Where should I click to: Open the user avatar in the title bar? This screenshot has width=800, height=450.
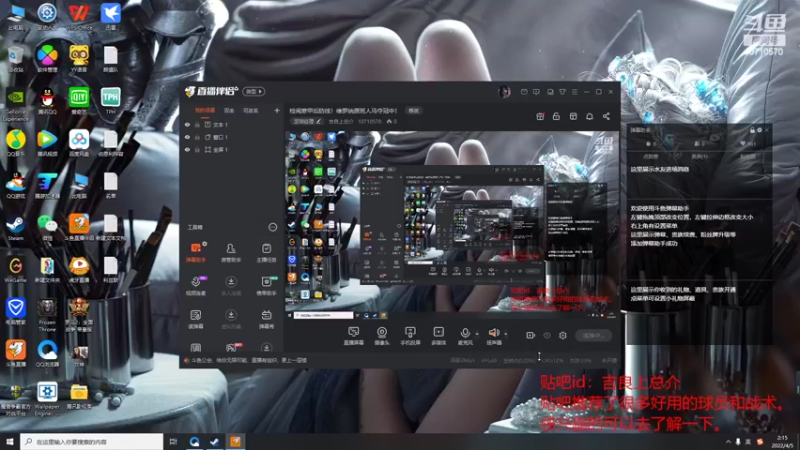(x=504, y=92)
